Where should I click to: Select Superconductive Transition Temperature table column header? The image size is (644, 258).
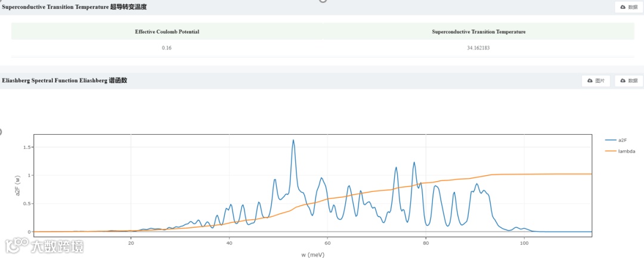click(478, 32)
